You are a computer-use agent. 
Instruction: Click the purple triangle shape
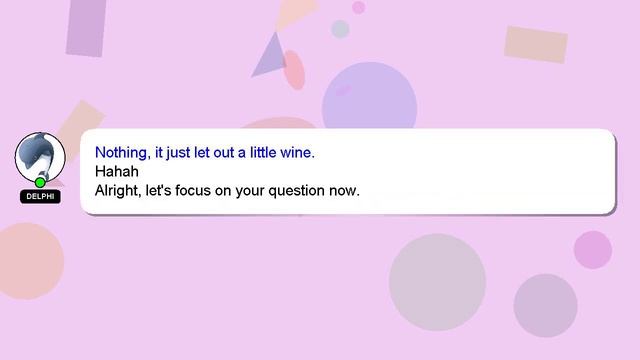(x=270, y=56)
